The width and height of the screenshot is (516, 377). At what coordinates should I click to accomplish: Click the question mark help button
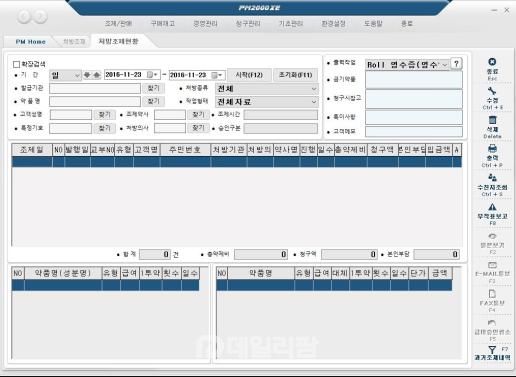tap(456, 63)
